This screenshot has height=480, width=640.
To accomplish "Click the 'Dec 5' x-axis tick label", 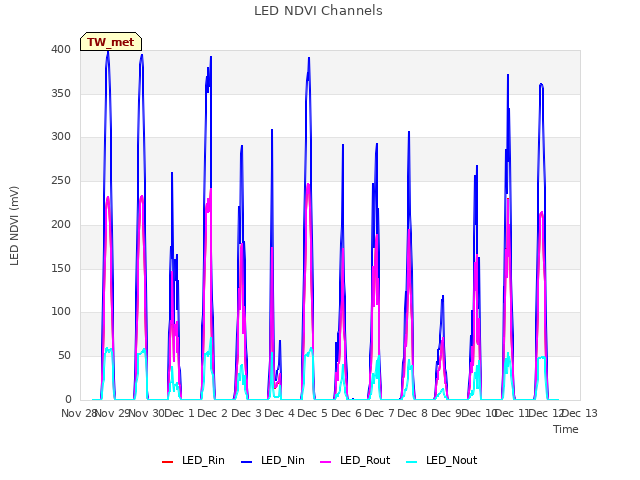I will 313,413.
